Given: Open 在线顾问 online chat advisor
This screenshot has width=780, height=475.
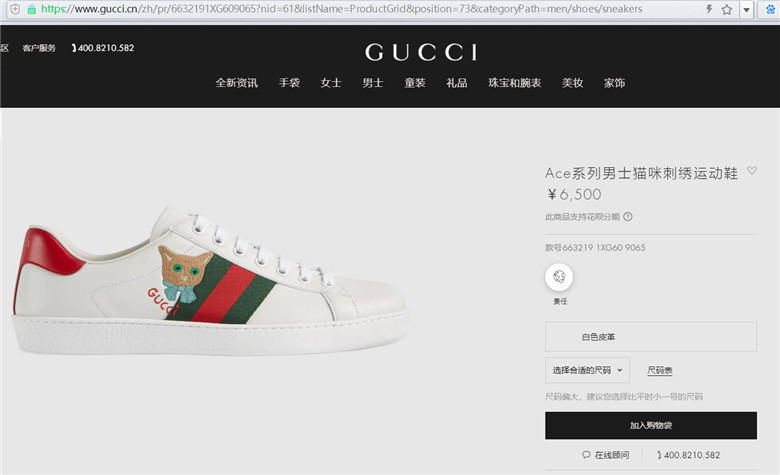Looking at the screenshot, I should [606, 455].
